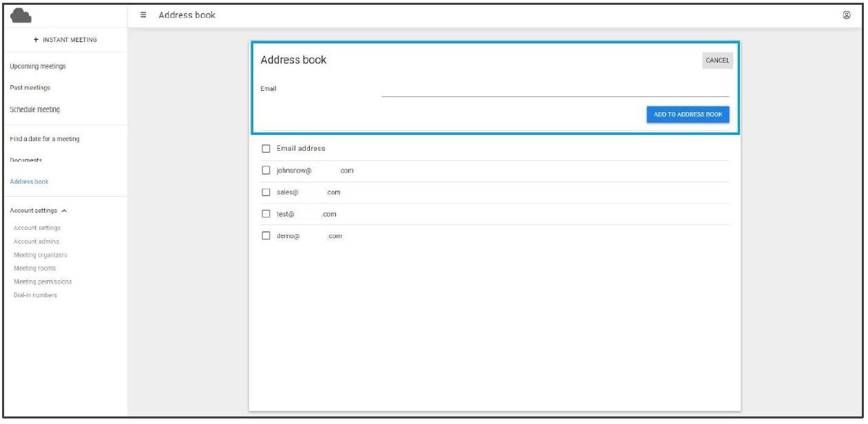
Task: Focus the Email input field
Action: [x=555, y=89]
